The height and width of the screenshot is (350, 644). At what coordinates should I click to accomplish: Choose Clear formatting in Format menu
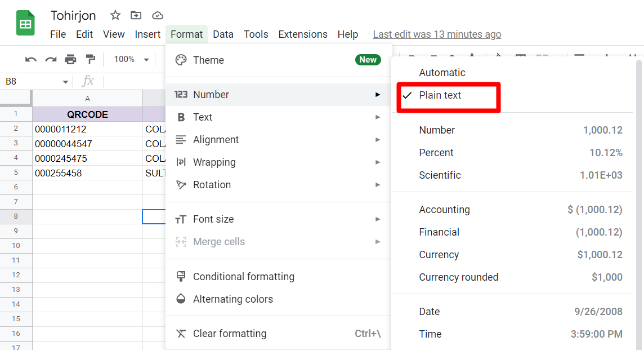pos(229,334)
